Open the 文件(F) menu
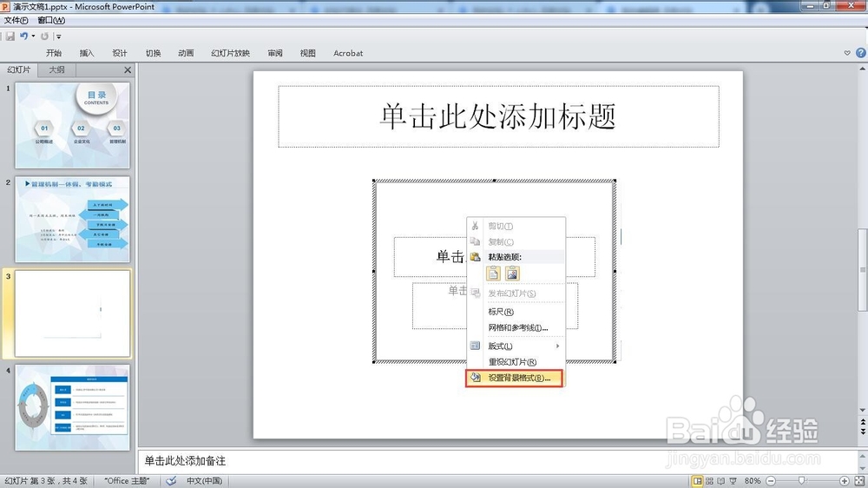 pyautogui.click(x=16, y=20)
